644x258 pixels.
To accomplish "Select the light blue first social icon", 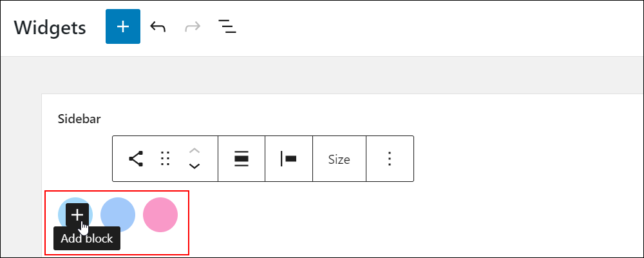I will pos(61,210).
